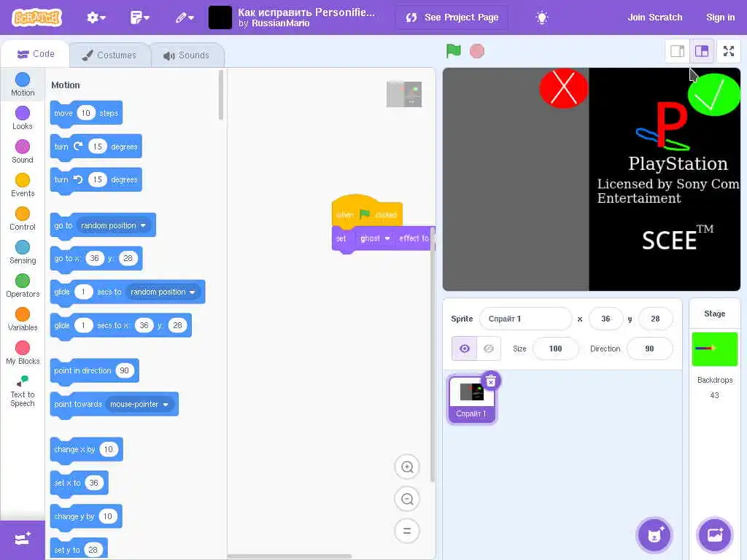Edit the sprite Direction field
The image size is (747, 560).
point(649,349)
